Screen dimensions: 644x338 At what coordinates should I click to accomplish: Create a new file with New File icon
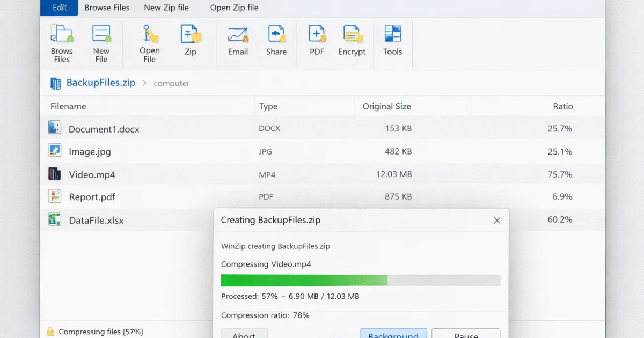coord(101,34)
